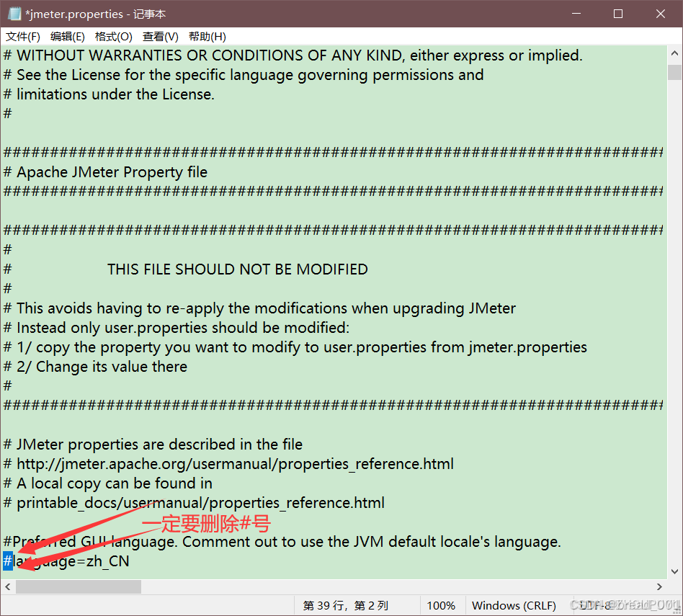Image resolution: width=683 pixels, height=616 pixels.
Task: Click the right arrow of the horizontal scrollbar
Action: coord(659,587)
